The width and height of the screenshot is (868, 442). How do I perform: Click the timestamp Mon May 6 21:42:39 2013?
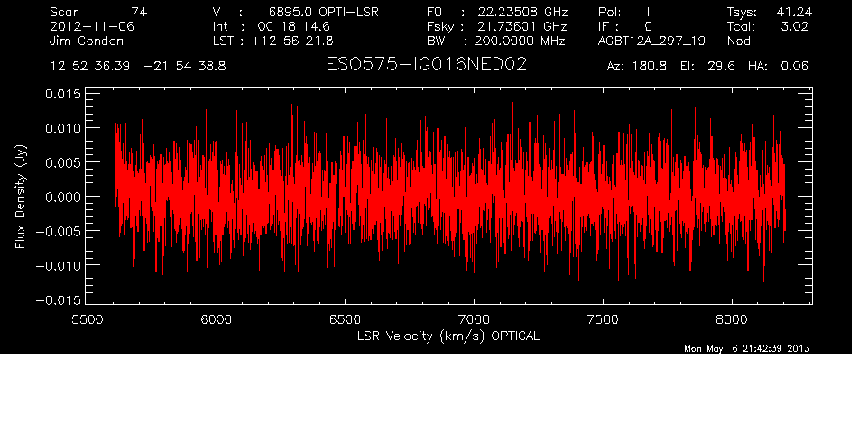point(747,348)
